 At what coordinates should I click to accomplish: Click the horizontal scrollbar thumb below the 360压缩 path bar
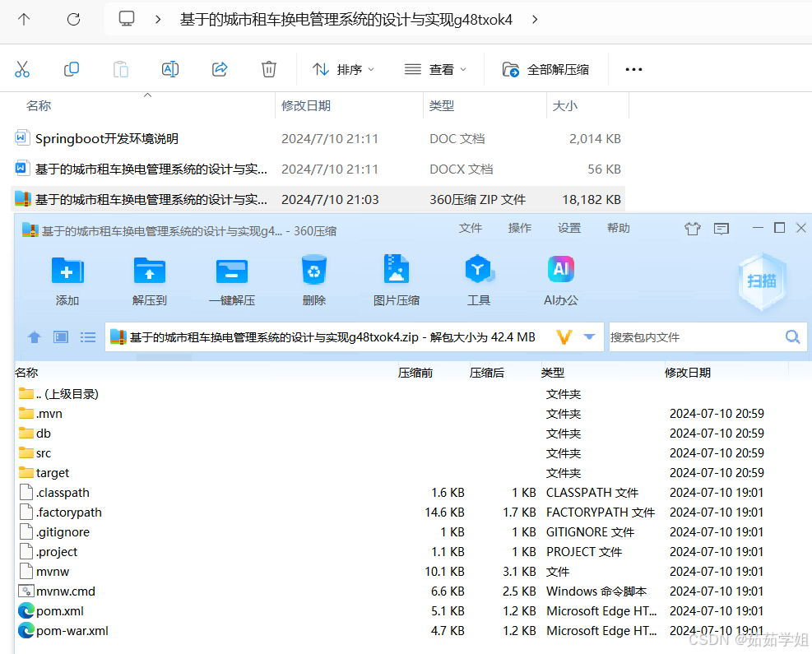tap(165, 357)
